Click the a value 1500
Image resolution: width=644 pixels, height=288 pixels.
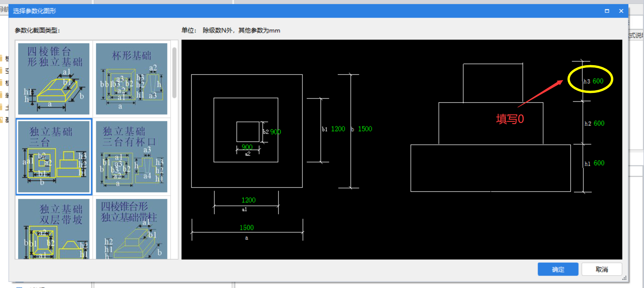pyautogui.click(x=247, y=228)
